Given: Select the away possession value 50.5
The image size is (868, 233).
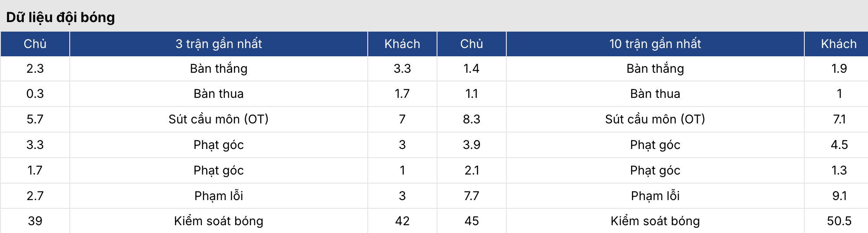Looking at the screenshot, I should 839,221.
